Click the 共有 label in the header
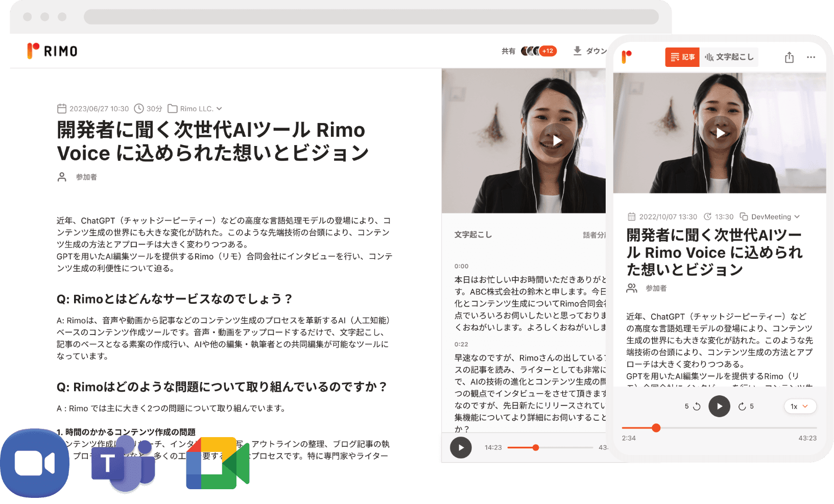834x504 pixels. click(x=508, y=51)
